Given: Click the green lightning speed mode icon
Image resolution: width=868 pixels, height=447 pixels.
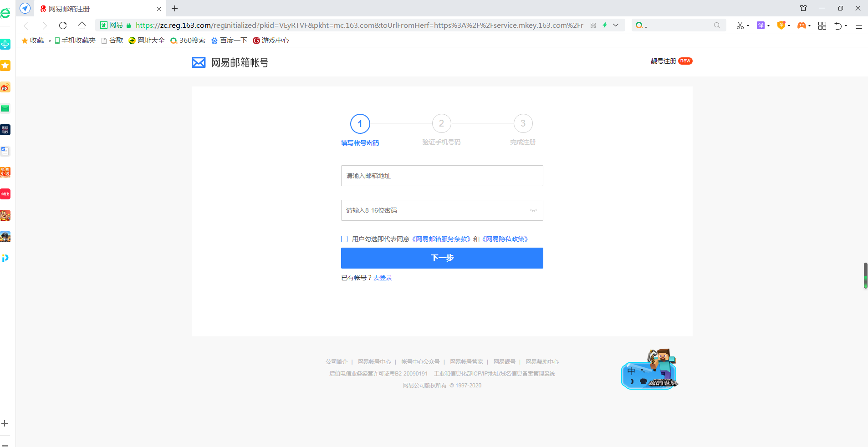Looking at the screenshot, I should click(x=605, y=25).
